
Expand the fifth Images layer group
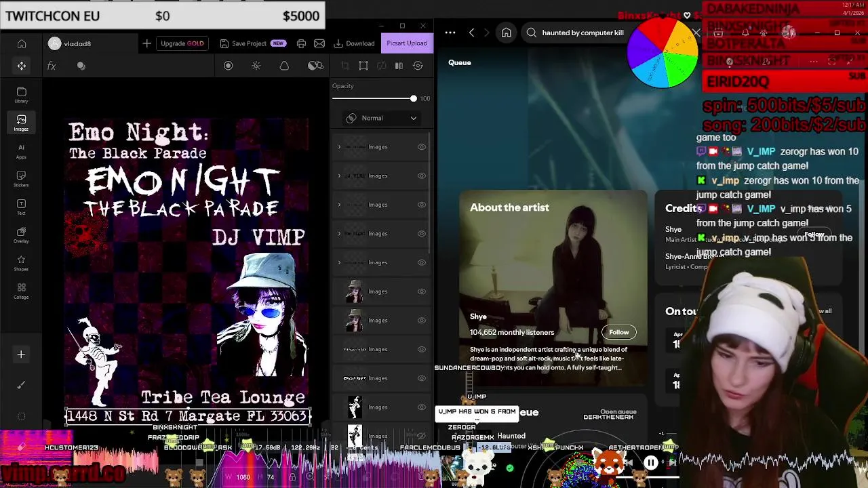coord(340,262)
